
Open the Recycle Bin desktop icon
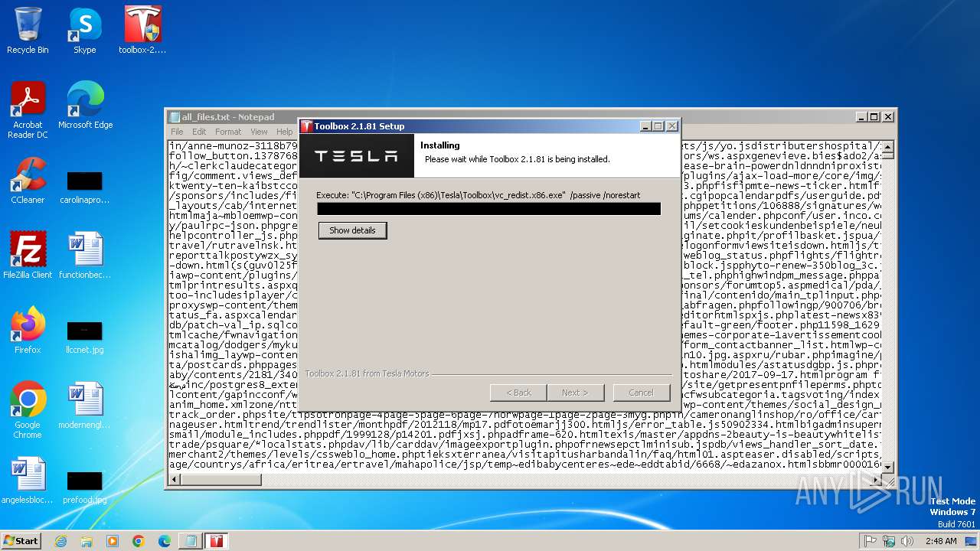[x=28, y=31]
